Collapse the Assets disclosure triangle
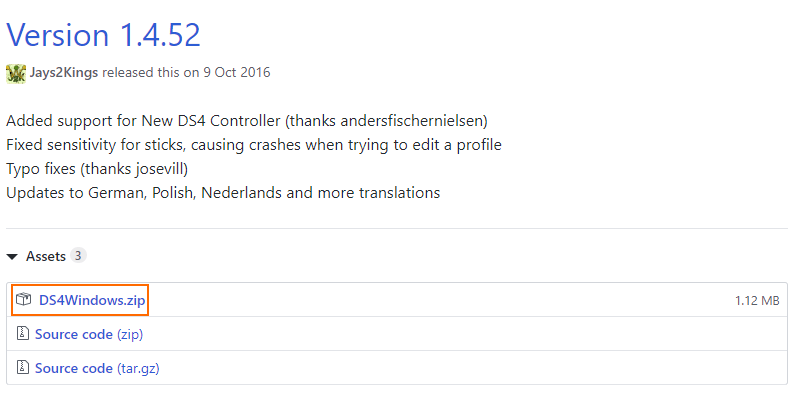812x414 pixels. point(12,256)
